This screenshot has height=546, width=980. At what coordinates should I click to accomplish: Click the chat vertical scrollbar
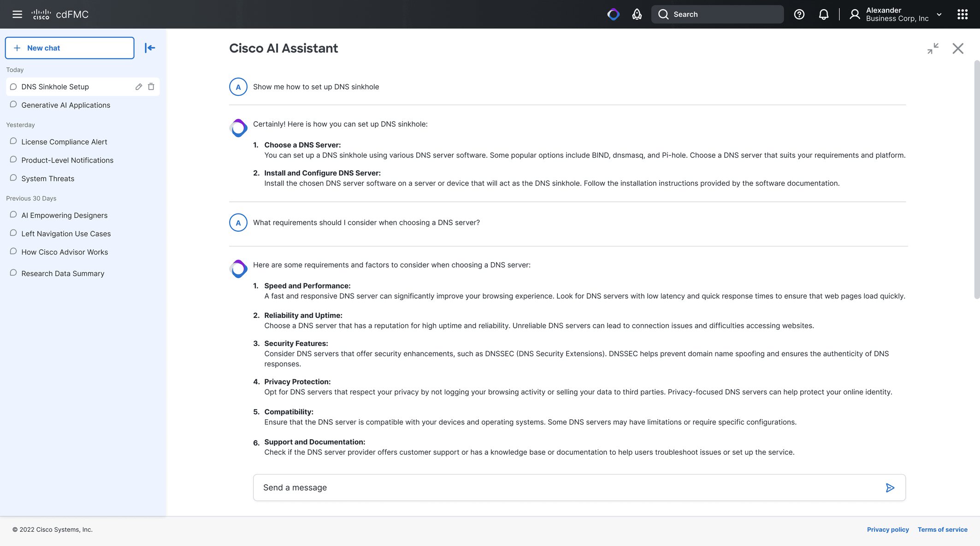tap(977, 180)
